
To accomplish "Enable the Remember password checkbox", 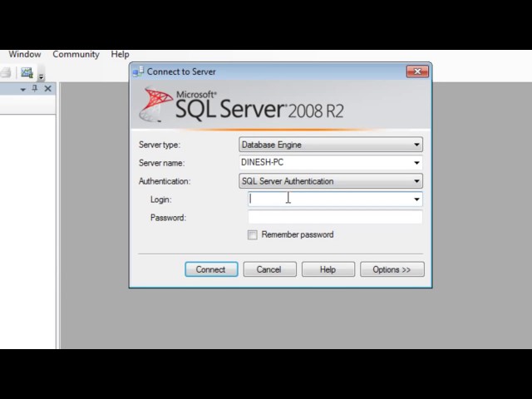I will click(x=253, y=234).
